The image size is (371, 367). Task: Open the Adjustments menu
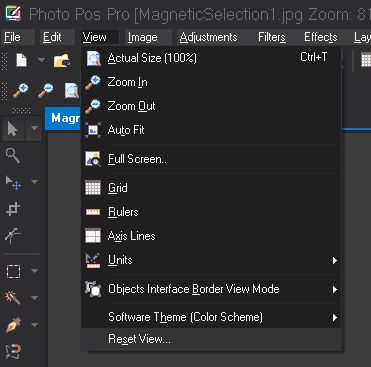coord(208,37)
